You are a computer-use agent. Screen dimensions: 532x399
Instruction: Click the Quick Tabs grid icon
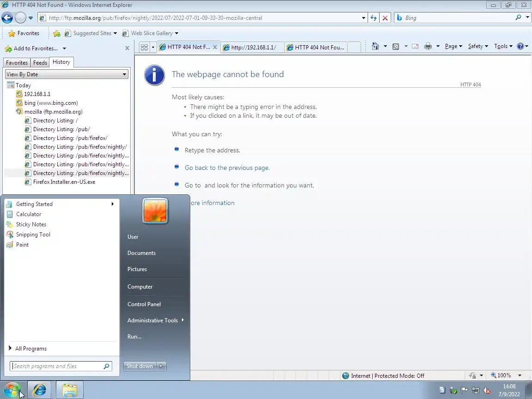coord(144,47)
